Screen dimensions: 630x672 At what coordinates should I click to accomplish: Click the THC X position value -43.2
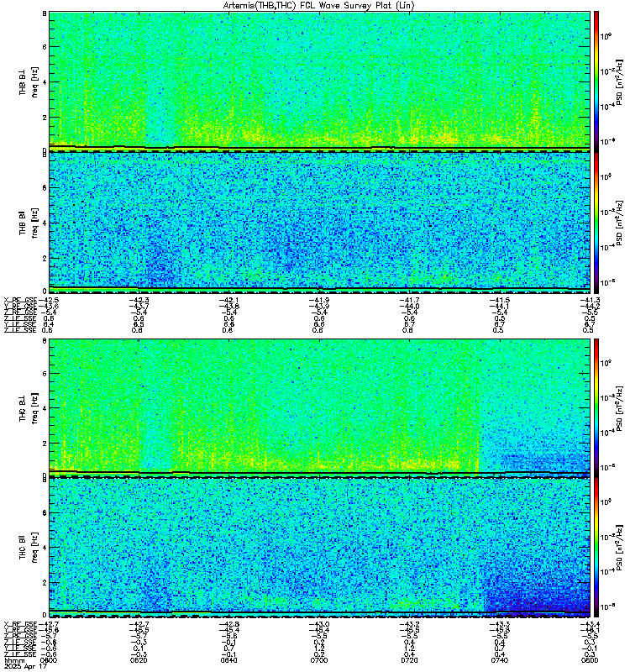point(409,624)
